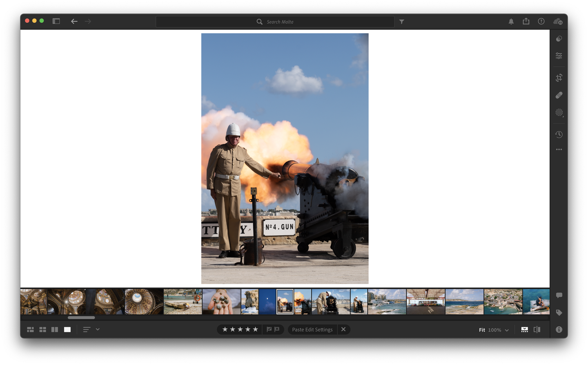The width and height of the screenshot is (588, 365).
Task: Click the Share icon
Action: tap(526, 21)
